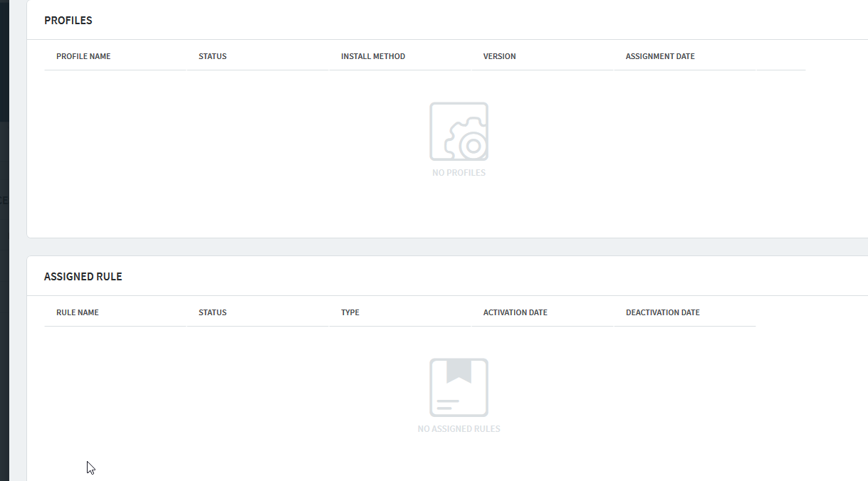Viewport: 868px width, 481px height.
Task: Sort rules by Deactivation Date column
Action: 662,312
